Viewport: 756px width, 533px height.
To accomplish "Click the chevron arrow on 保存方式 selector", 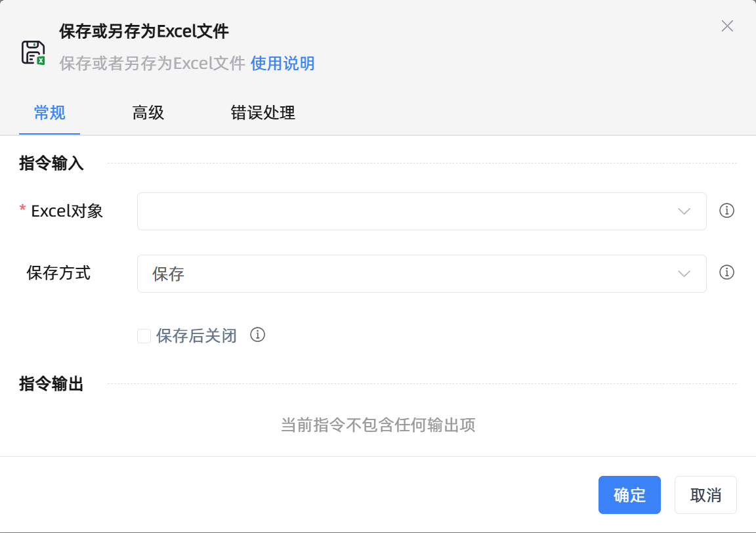I will 684,273.
